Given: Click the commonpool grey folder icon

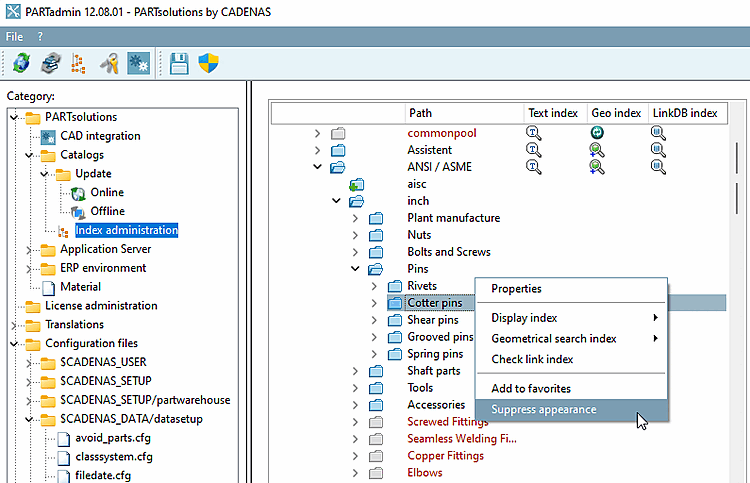Looking at the screenshot, I should (338, 133).
